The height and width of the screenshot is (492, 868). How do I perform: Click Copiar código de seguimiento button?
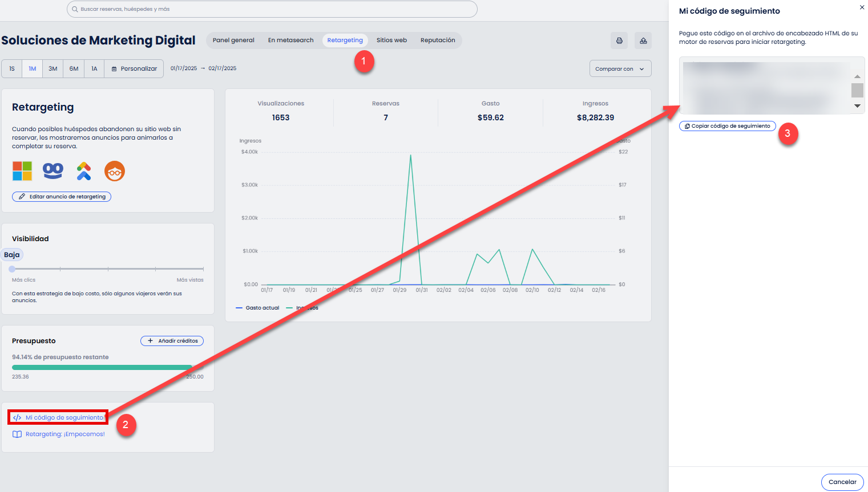pyautogui.click(x=727, y=126)
